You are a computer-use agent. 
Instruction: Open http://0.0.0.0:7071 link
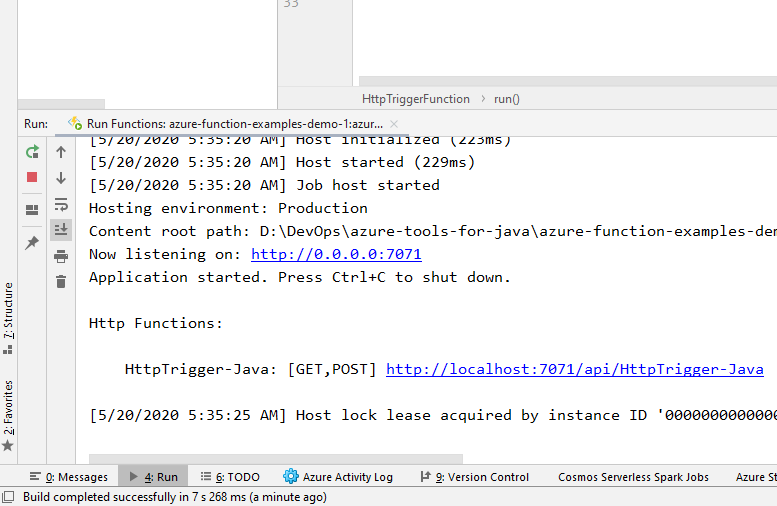pos(336,254)
